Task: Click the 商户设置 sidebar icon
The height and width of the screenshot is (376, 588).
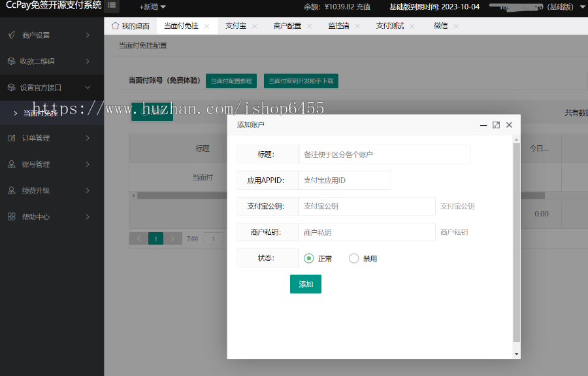Action: click(x=11, y=35)
